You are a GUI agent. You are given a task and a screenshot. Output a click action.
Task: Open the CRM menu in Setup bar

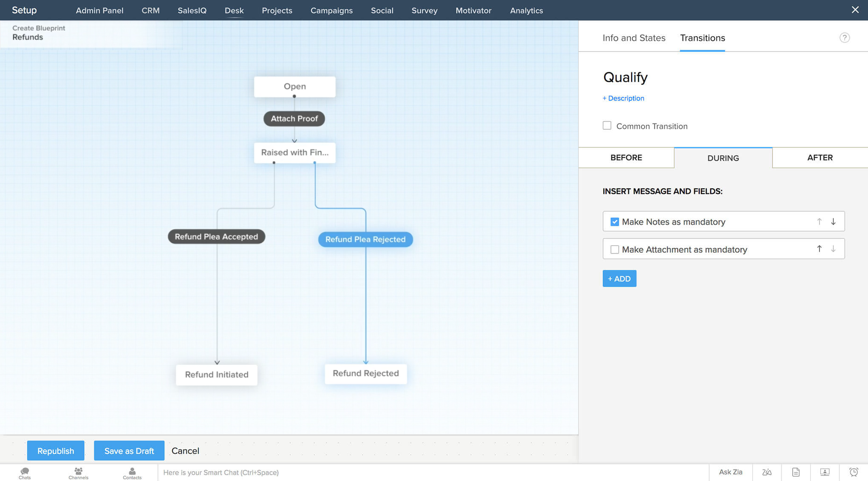pyautogui.click(x=151, y=11)
